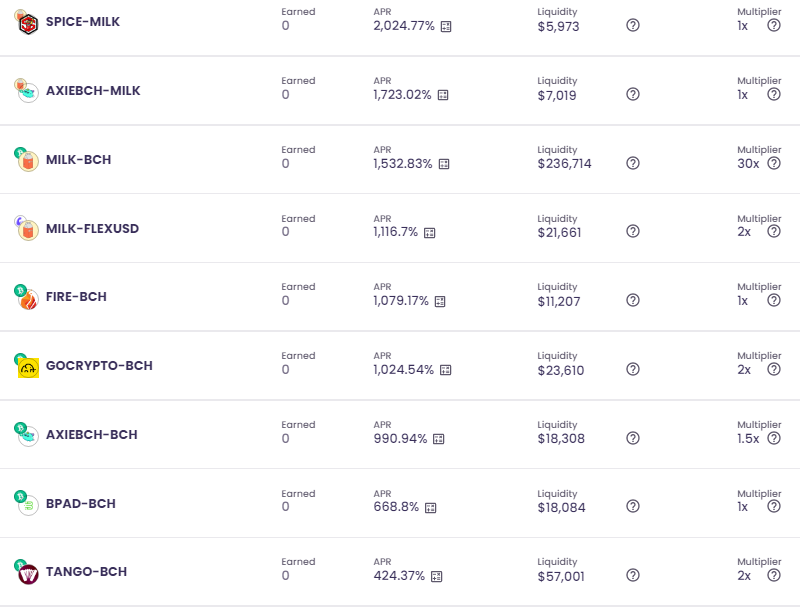Show liquidity help for BPAD-BCH
The height and width of the screenshot is (610, 800).
(633, 506)
